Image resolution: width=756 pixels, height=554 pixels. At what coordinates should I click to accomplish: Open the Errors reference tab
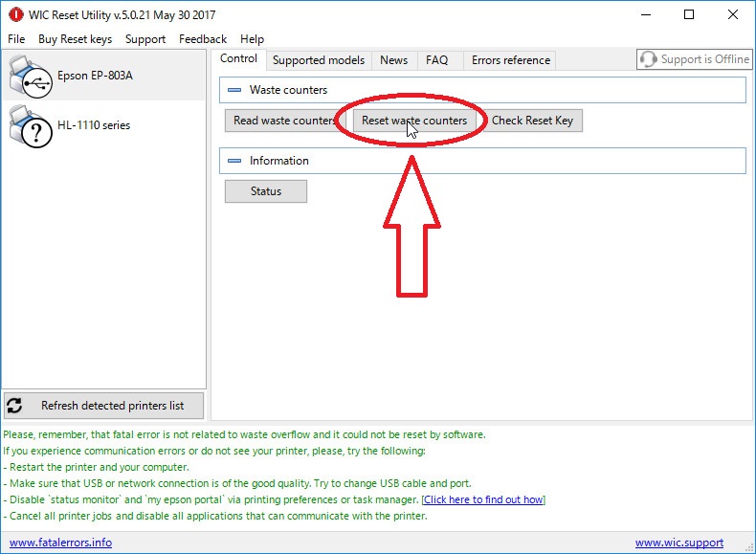(511, 60)
